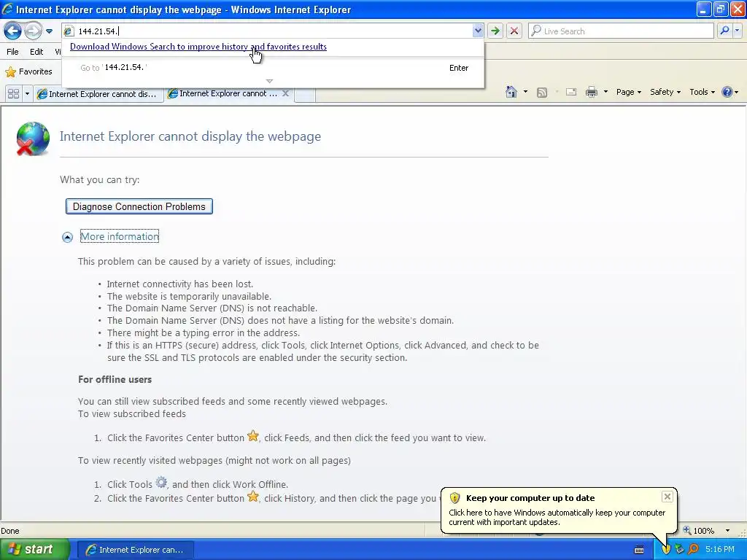747x560 pixels.
Task: Switch to the first Internet Explorer cannot dis... tab
Action: (98, 94)
